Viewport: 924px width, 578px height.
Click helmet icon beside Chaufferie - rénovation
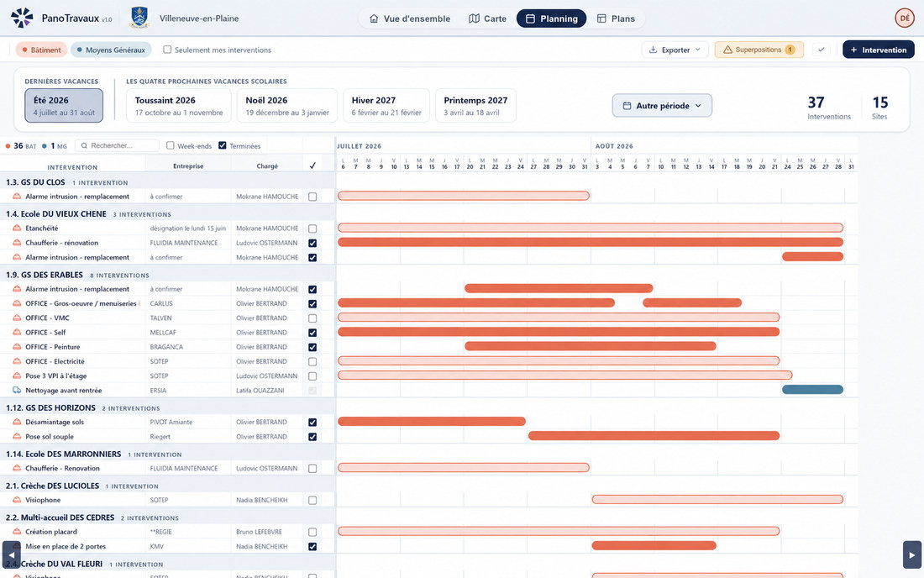tap(17, 243)
